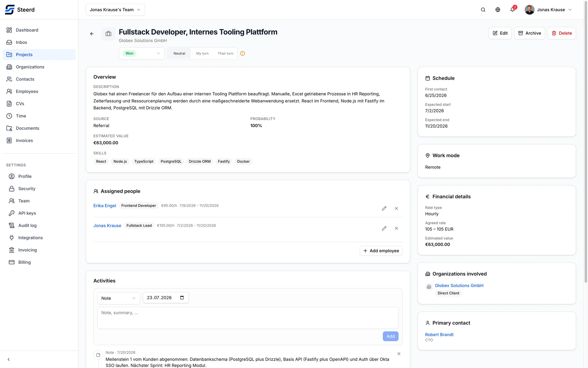Click the orange warning info icon
588x368 pixels.
243,53
